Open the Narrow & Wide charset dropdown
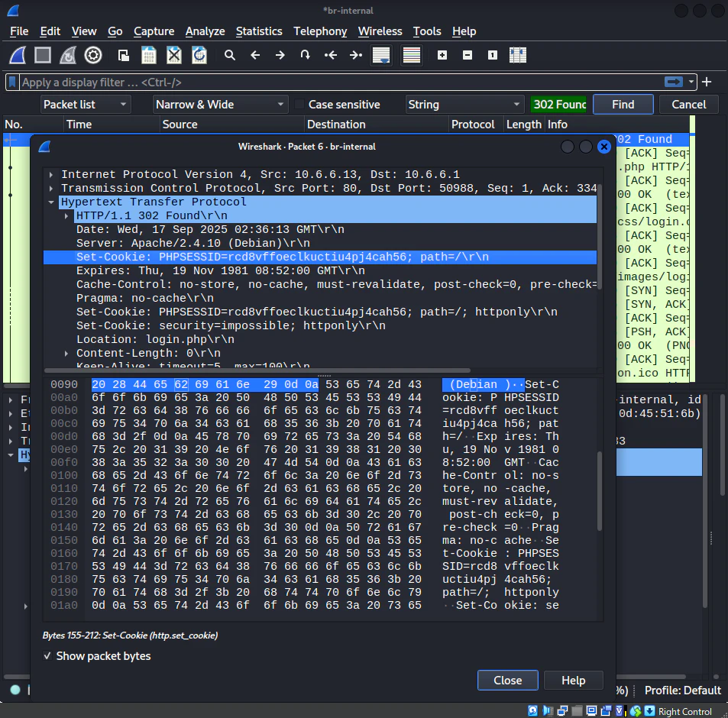Screen dimensions: 728x718 [x=220, y=105]
